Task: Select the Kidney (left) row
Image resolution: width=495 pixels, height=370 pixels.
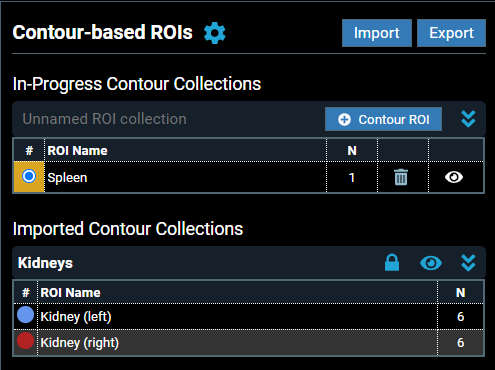Action: click(x=249, y=316)
